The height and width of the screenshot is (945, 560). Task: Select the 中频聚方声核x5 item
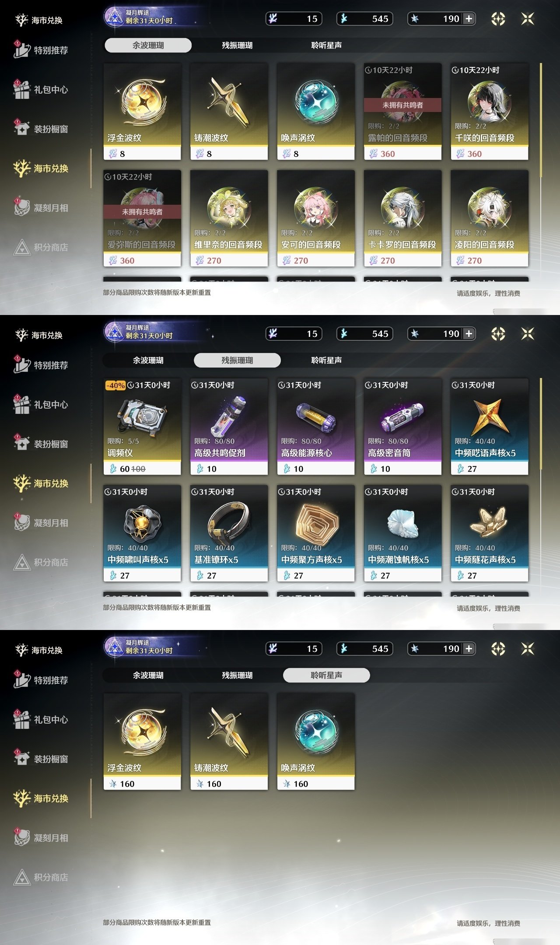point(316,533)
